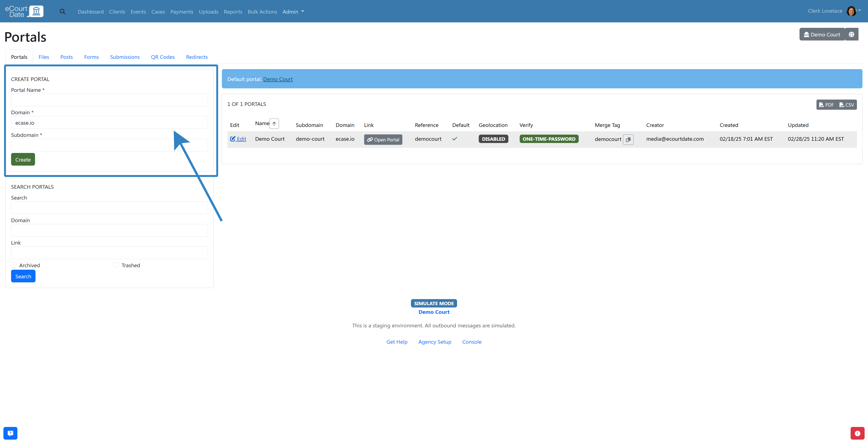Click the red alert icon
This screenshot has width=868, height=443.
(857, 433)
